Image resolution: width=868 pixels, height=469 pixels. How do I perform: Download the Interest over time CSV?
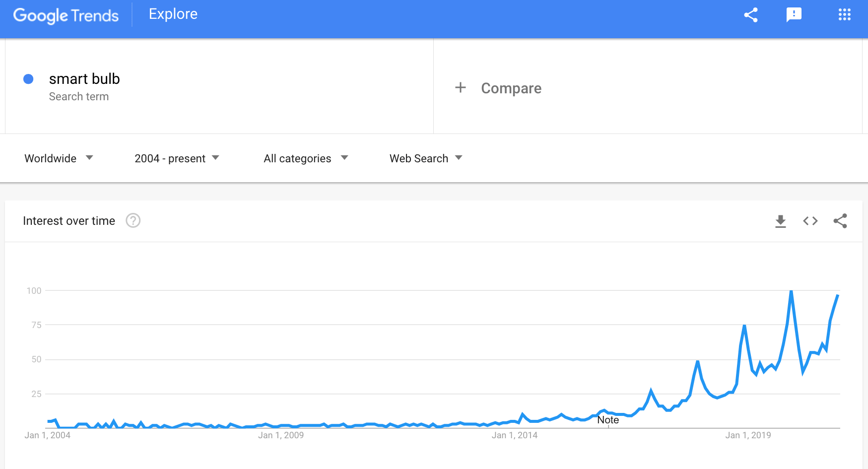[x=781, y=221]
